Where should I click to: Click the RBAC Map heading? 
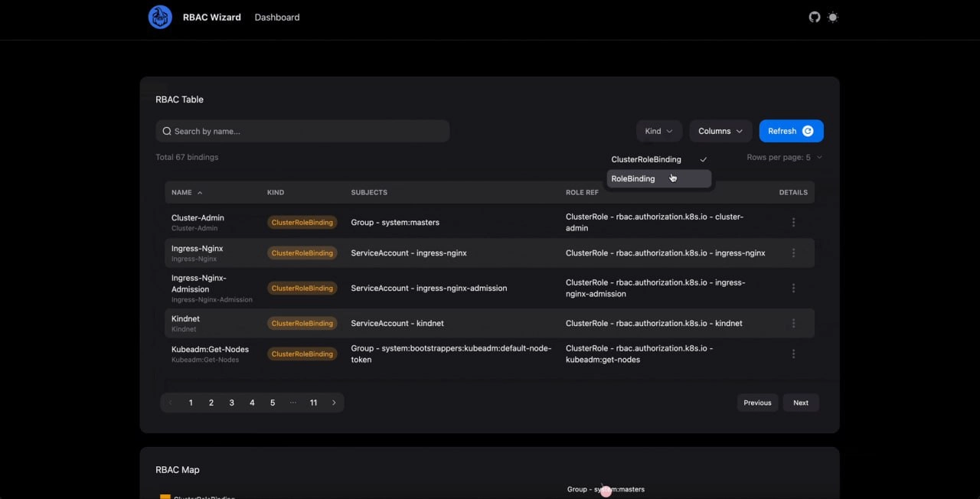coord(178,470)
